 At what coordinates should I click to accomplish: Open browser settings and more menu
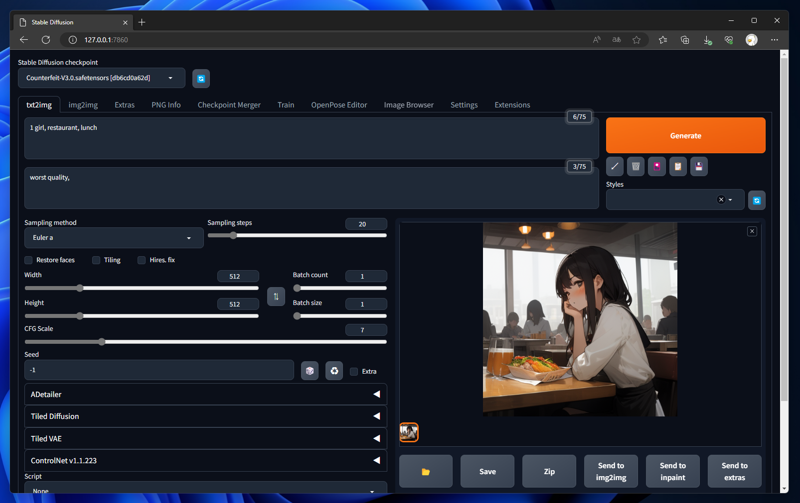(774, 40)
